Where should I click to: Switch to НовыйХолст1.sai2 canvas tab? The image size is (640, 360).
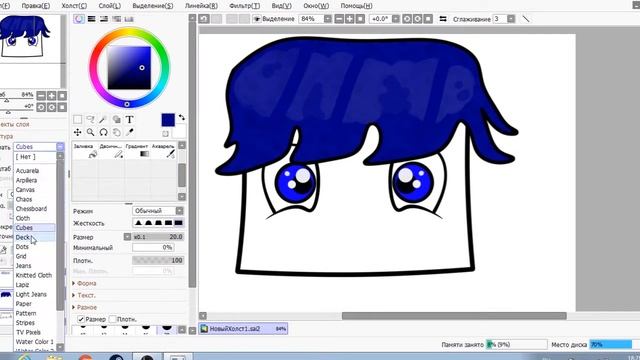[x=243, y=329]
